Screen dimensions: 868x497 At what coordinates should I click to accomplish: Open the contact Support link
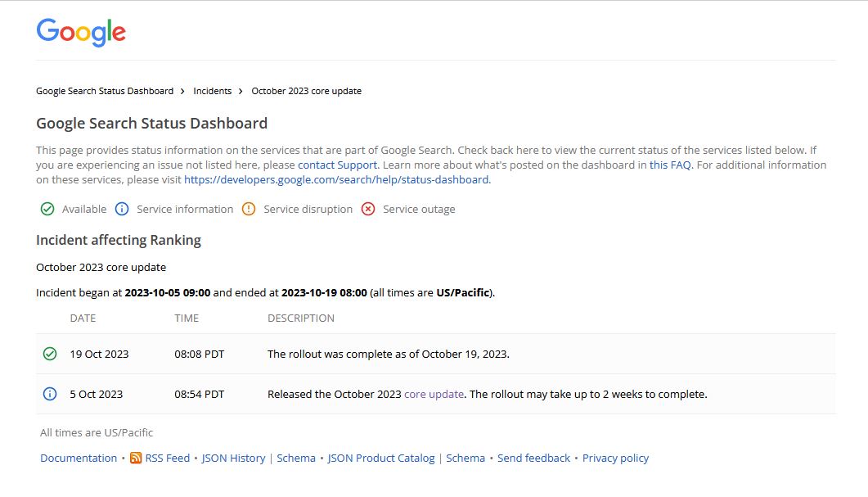pos(337,165)
